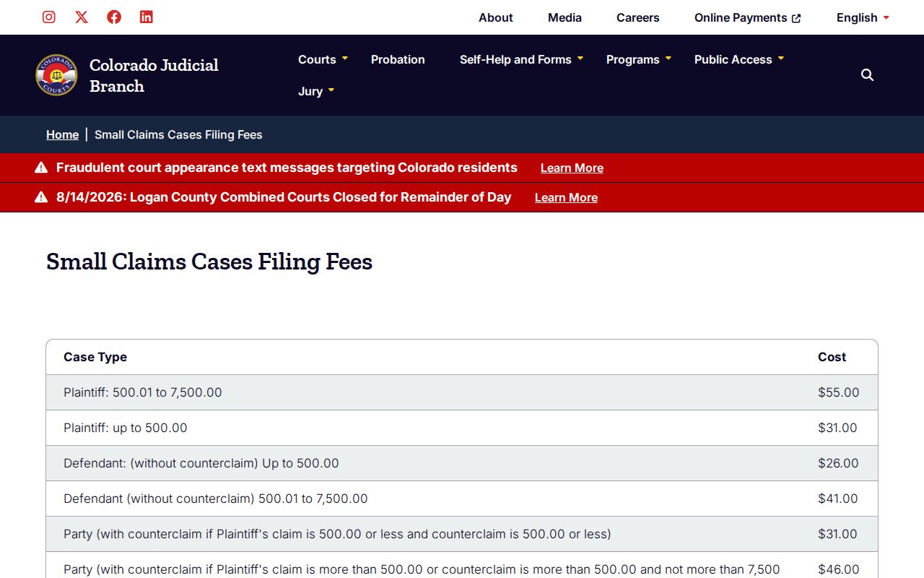Image resolution: width=924 pixels, height=578 pixels.
Task: Select the Plaintiff: 500.01 to 7,500.00 row
Action: [x=462, y=392]
